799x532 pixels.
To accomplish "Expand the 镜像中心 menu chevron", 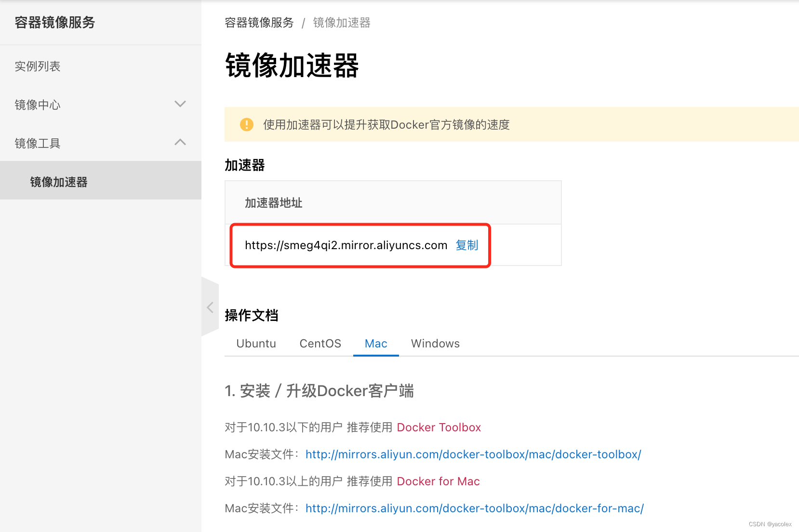I will click(180, 104).
